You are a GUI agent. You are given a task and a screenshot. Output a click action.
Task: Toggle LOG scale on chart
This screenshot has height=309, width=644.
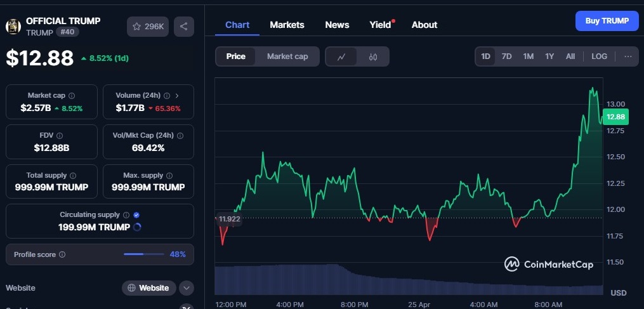pyautogui.click(x=599, y=56)
